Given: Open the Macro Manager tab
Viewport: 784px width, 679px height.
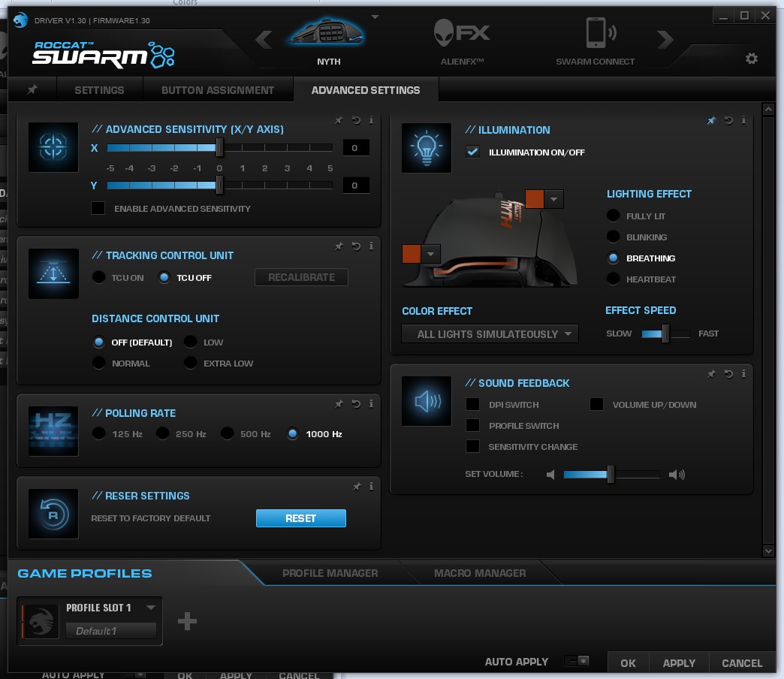Looking at the screenshot, I should coord(480,573).
